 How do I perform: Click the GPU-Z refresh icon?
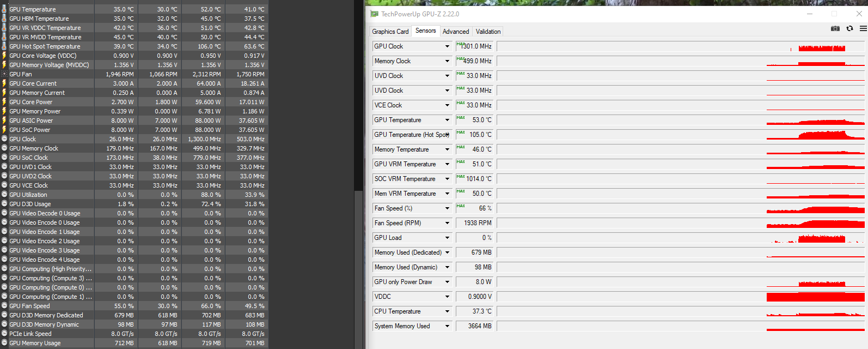point(849,28)
